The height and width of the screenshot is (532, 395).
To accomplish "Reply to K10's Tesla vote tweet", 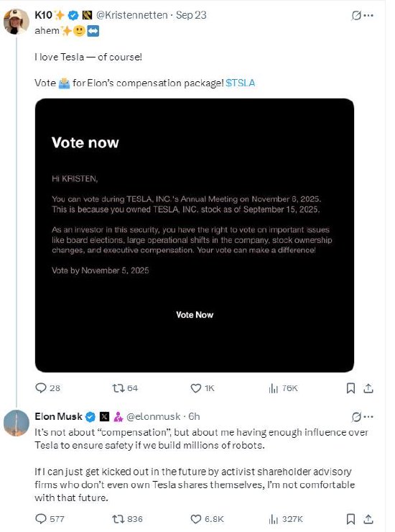I will 48,387.
